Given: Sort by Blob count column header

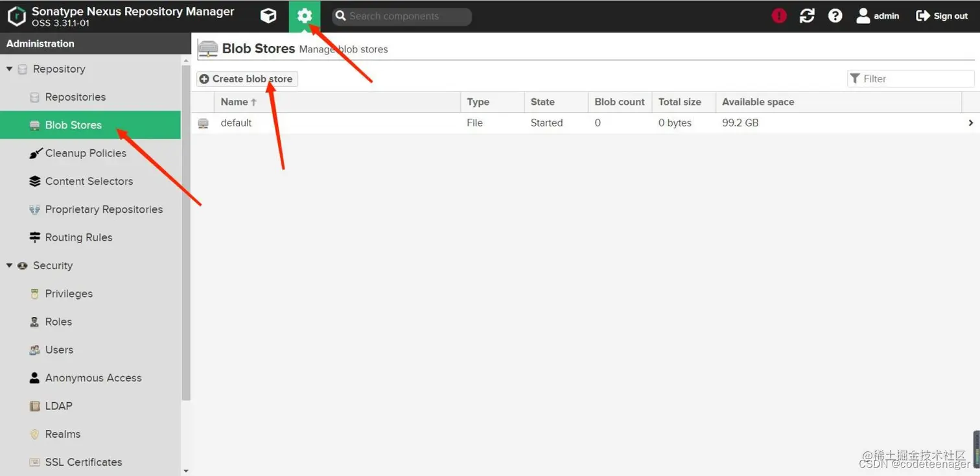Looking at the screenshot, I should 620,102.
